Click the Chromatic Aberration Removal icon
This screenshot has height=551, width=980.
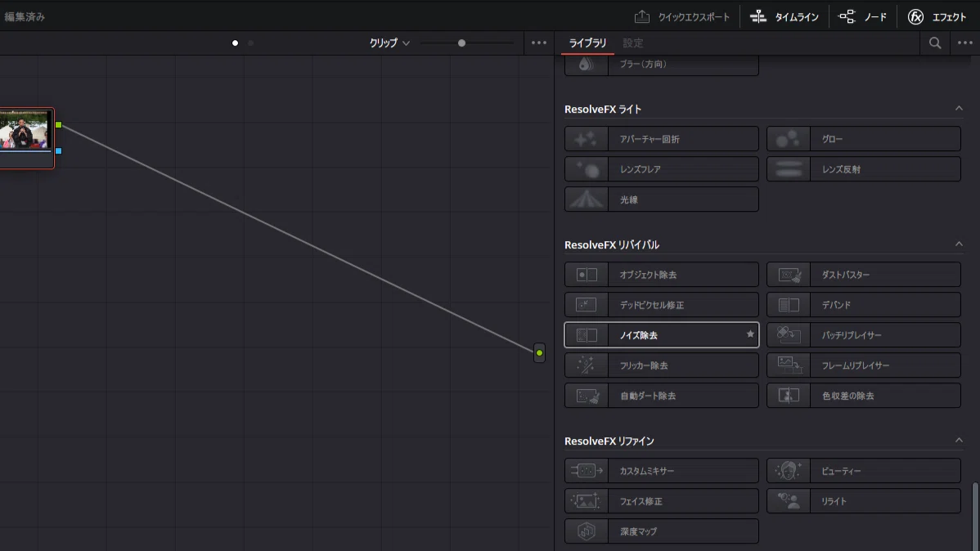788,396
